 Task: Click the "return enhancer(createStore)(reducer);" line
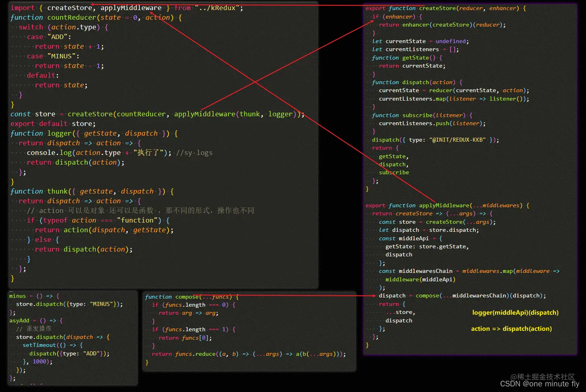point(442,25)
